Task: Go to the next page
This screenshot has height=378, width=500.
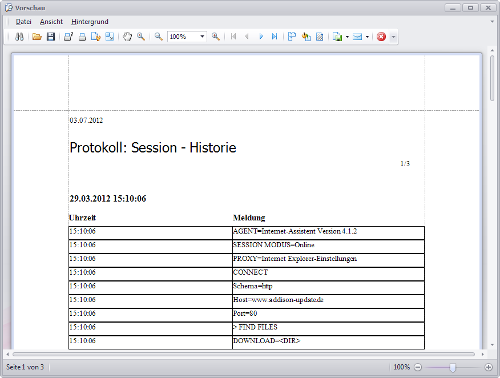Action: (261, 37)
